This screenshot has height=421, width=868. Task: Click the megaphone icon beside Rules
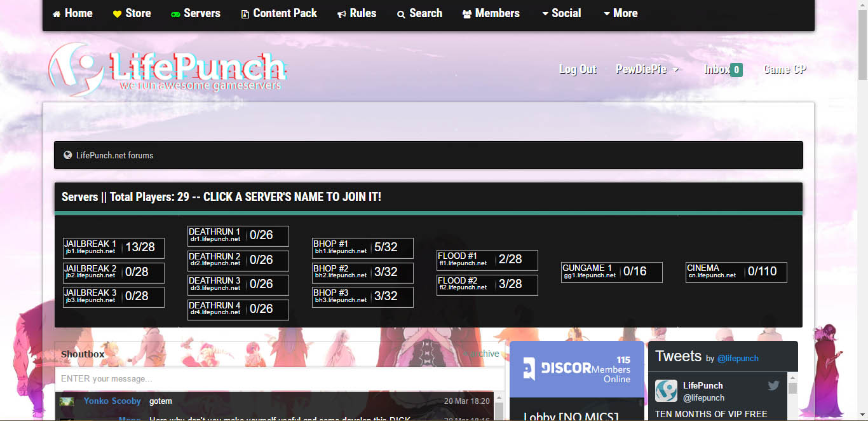(x=342, y=14)
